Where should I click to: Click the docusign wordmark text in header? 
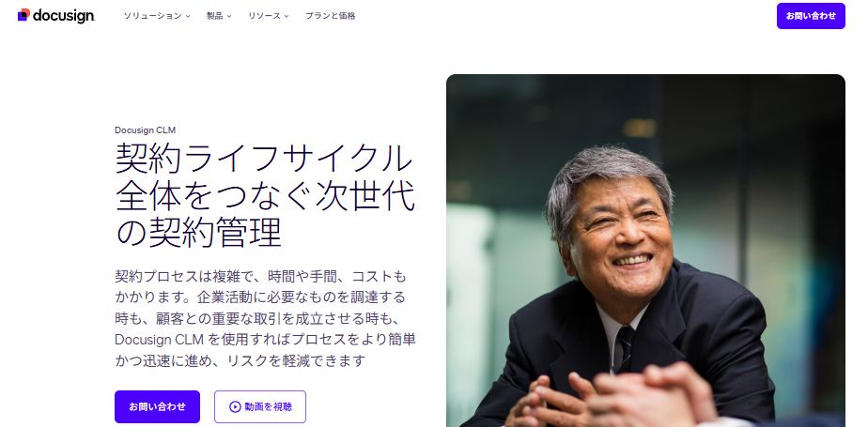pos(64,16)
